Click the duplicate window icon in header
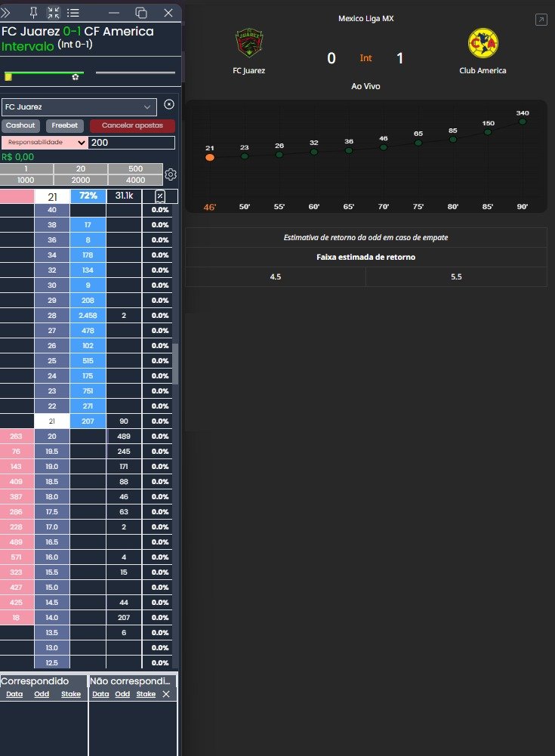This screenshot has height=756, width=555. 140,13
